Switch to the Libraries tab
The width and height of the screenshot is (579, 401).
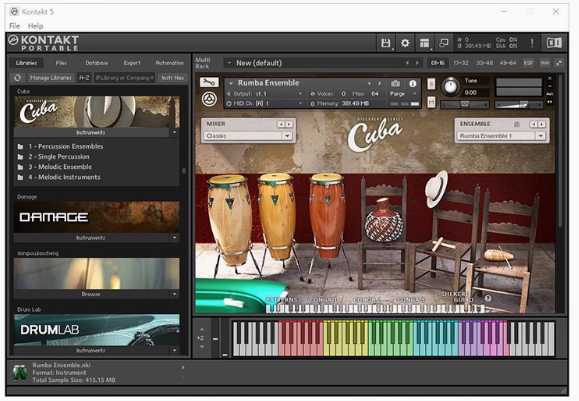pyautogui.click(x=26, y=63)
